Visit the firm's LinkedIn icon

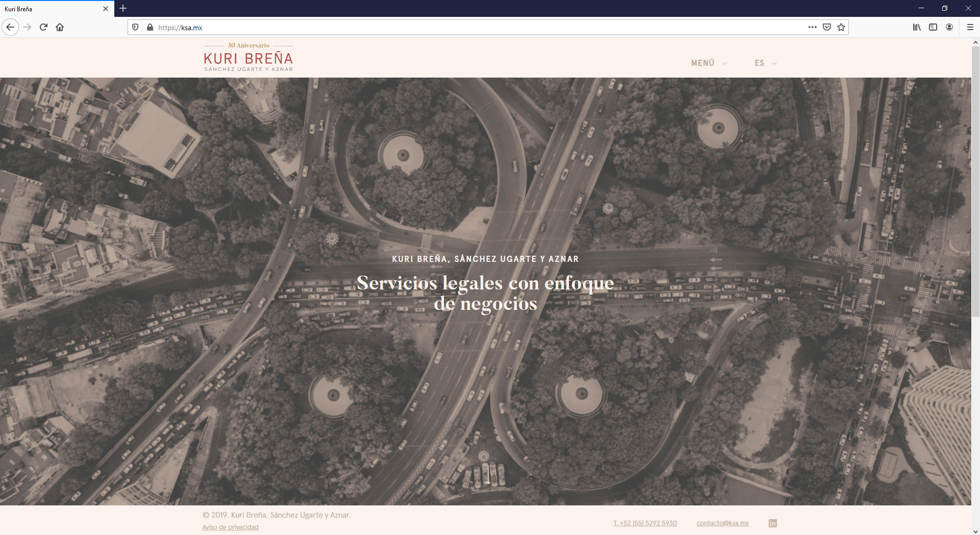click(x=773, y=523)
